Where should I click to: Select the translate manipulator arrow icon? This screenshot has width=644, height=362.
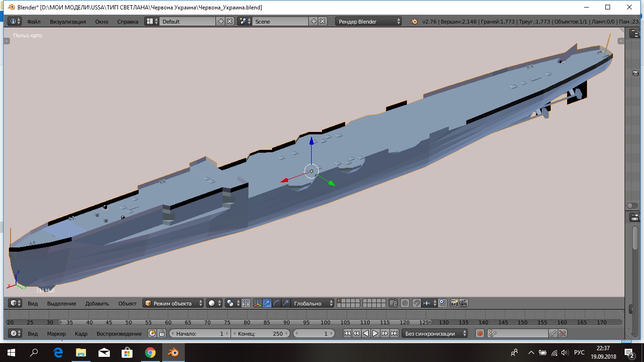coord(267,303)
